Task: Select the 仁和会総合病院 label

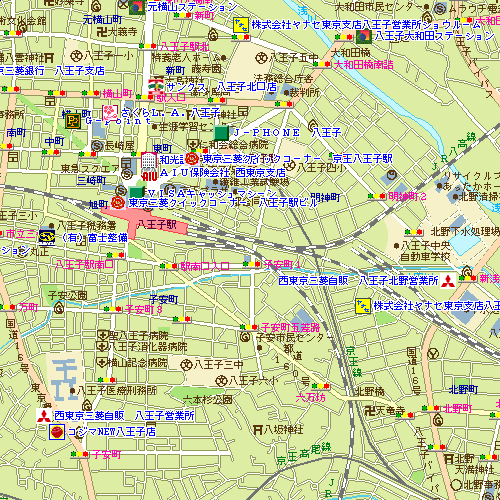Action: [233, 145]
